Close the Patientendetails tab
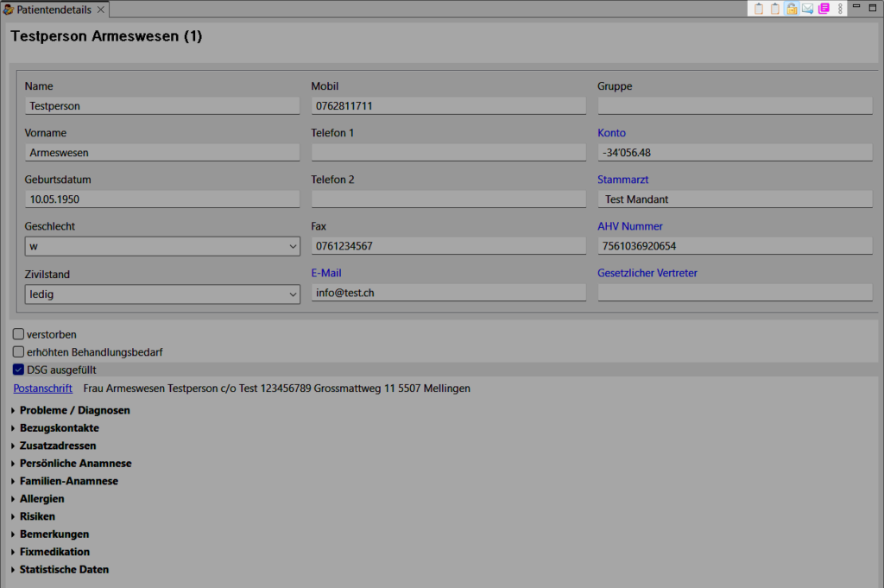 pyautogui.click(x=100, y=9)
